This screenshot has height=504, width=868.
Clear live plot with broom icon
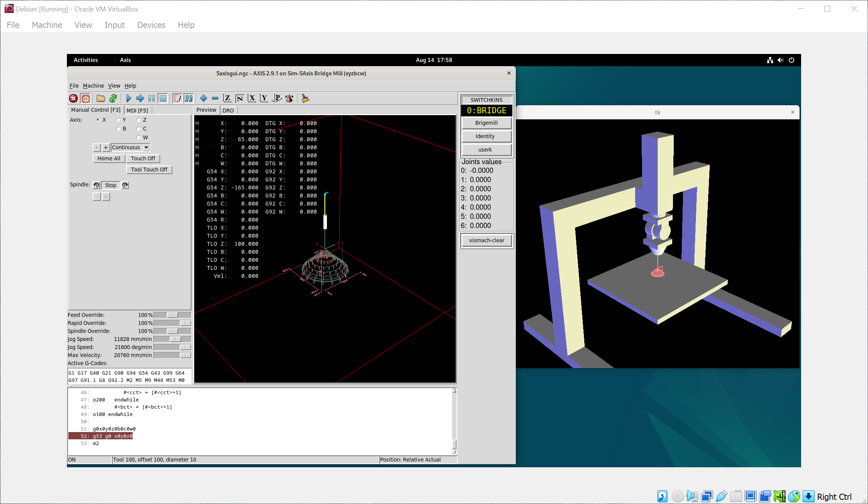(x=305, y=99)
